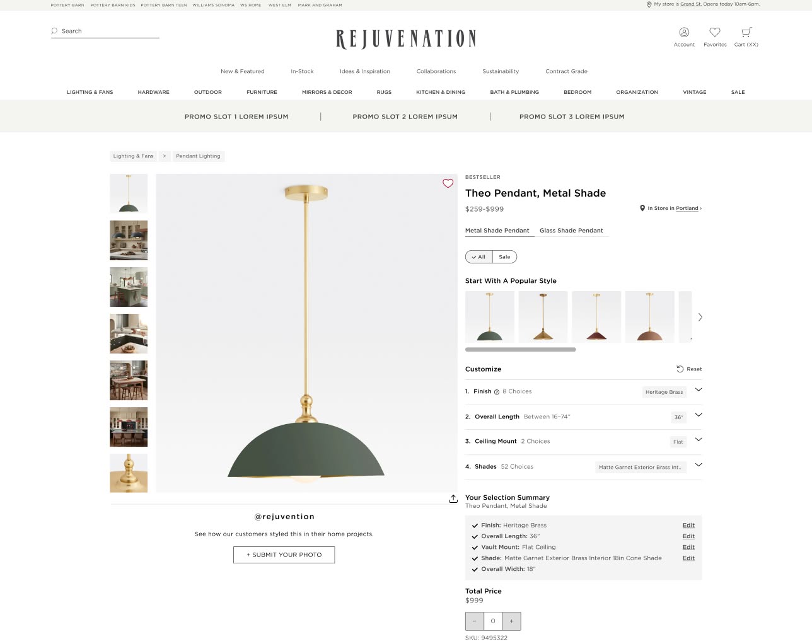View the Cart icon
The width and height of the screenshot is (812, 644).
tap(746, 32)
